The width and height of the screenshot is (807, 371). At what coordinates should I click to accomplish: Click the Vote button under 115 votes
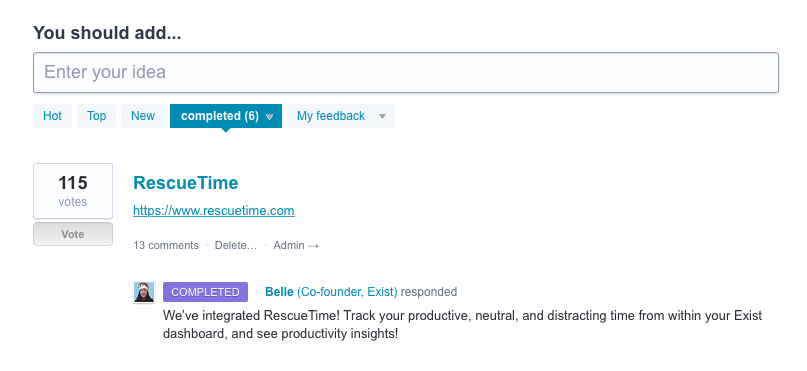[x=73, y=234]
